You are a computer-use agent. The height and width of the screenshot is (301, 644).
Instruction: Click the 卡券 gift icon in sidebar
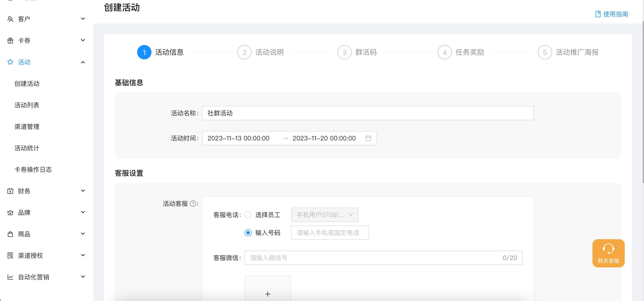pos(10,41)
